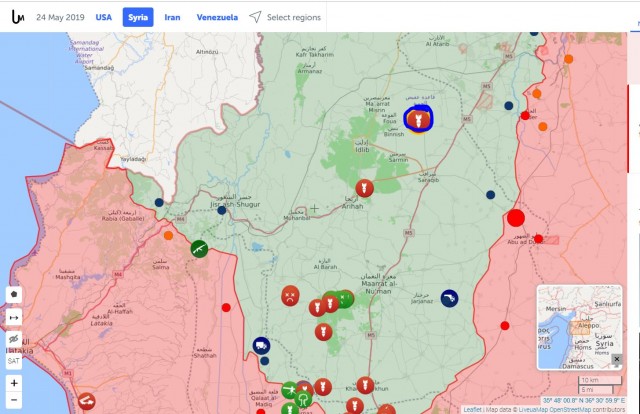Screen dimensions: 640x414
Task: Select the polygon draw tool
Action: coord(14,295)
